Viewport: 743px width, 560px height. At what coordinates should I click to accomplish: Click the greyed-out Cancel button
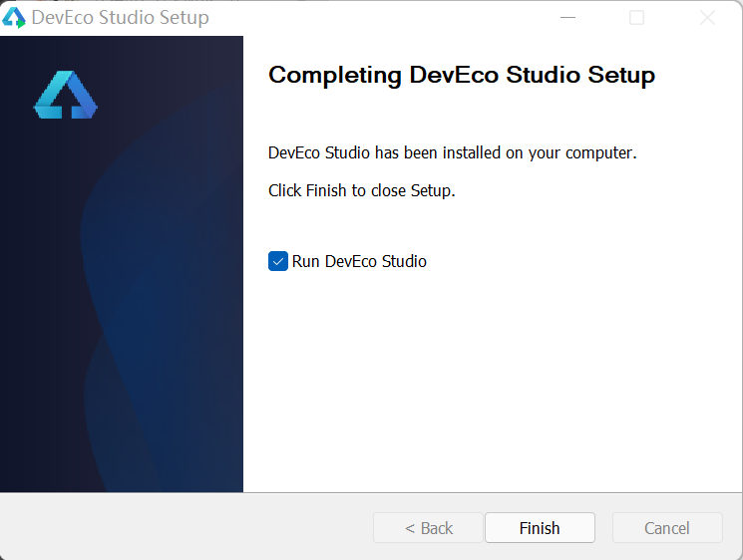tap(667, 528)
